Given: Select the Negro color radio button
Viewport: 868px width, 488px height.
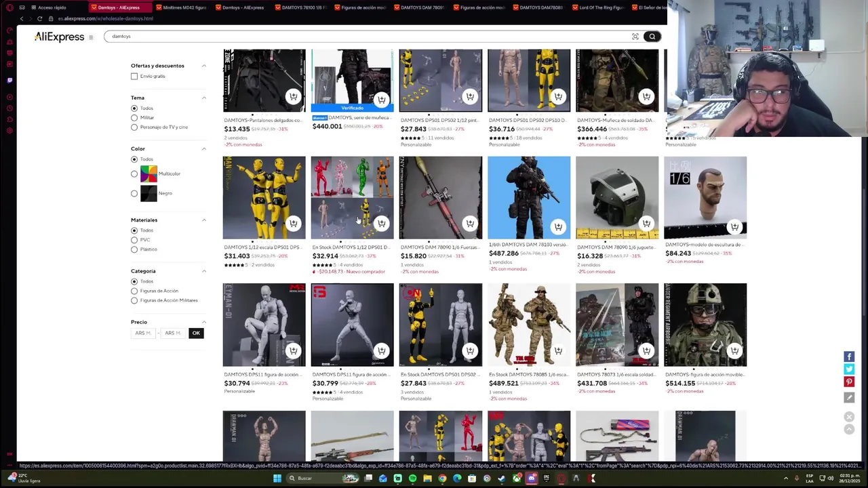Looking at the screenshot, I should tap(134, 194).
